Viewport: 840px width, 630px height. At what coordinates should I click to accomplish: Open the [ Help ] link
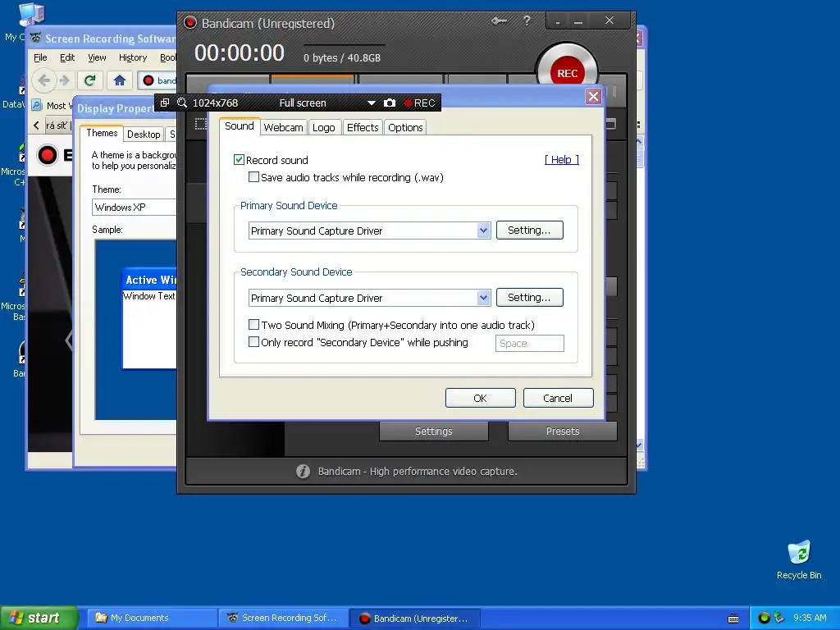[561, 160]
